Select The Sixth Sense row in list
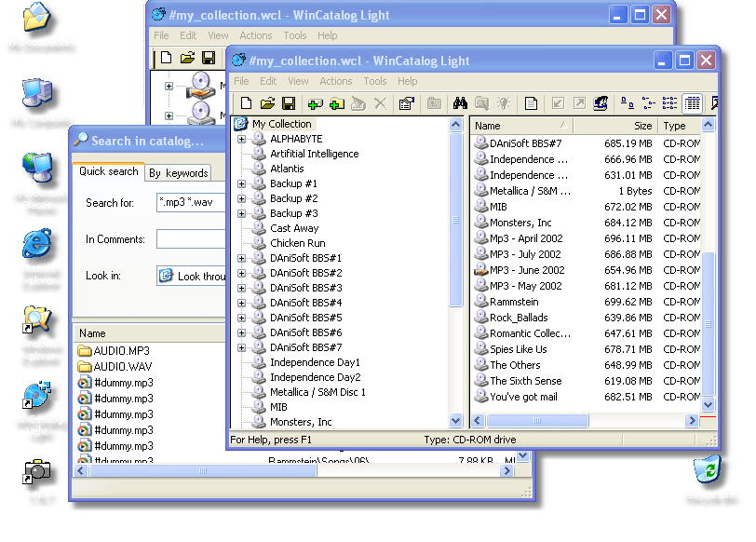Screen dimensions: 756x542 [x=587, y=381]
